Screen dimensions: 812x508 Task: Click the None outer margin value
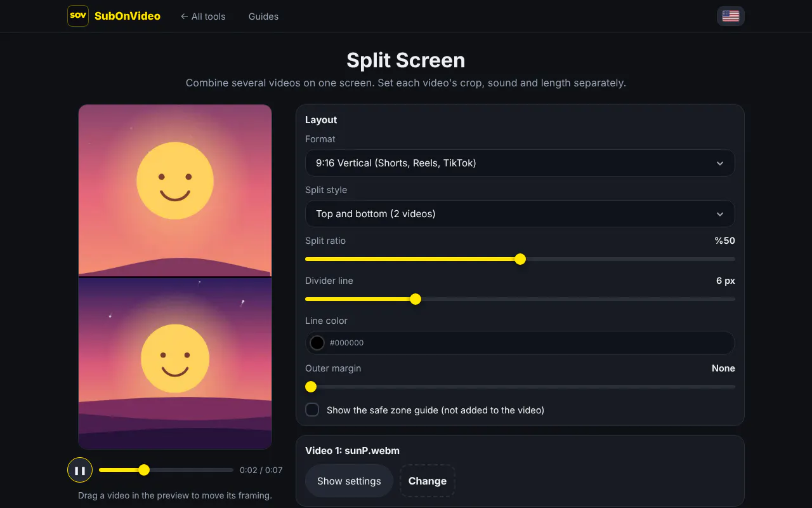pos(723,368)
